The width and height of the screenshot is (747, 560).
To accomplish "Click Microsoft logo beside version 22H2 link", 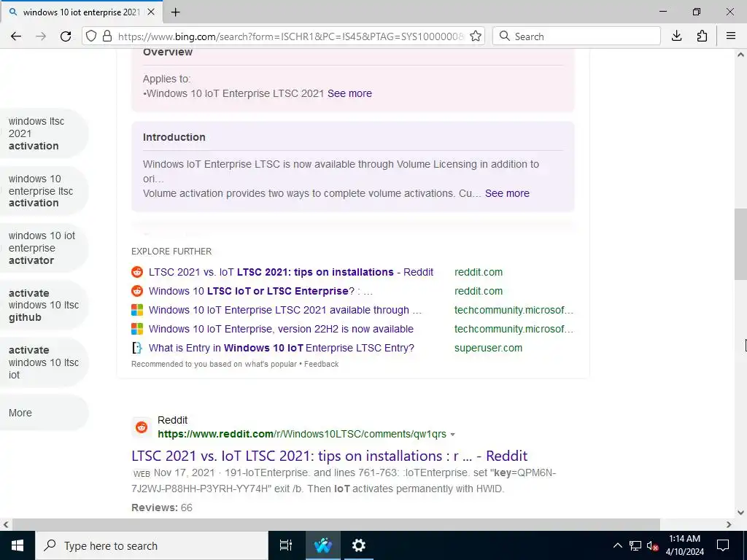I will coord(137,329).
